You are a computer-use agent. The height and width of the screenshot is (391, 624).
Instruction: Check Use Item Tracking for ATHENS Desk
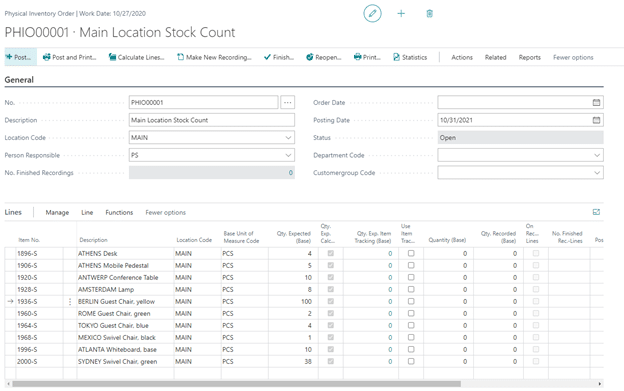pyautogui.click(x=411, y=253)
